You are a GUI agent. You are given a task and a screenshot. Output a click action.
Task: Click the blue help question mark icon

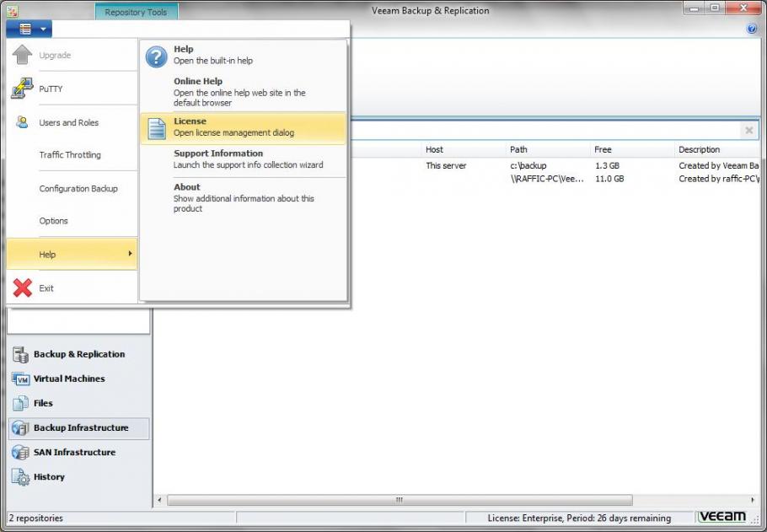tap(750, 28)
